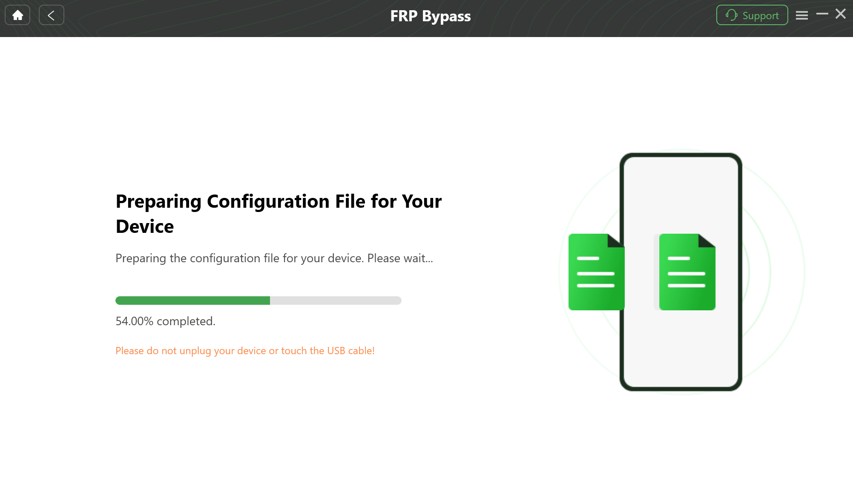Click the right green document icon illustration
The height and width of the screenshot is (504, 853).
[x=686, y=272]
